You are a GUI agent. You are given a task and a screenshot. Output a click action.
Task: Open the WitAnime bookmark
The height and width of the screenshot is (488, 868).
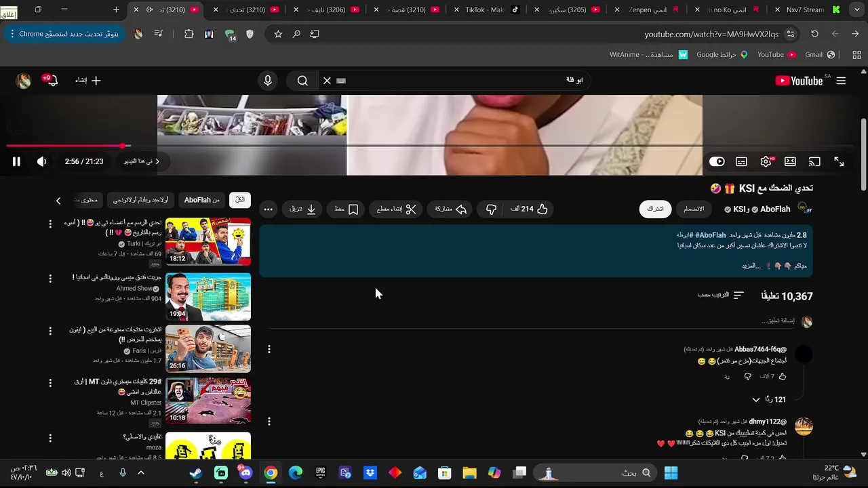click(x=648, y=54)
